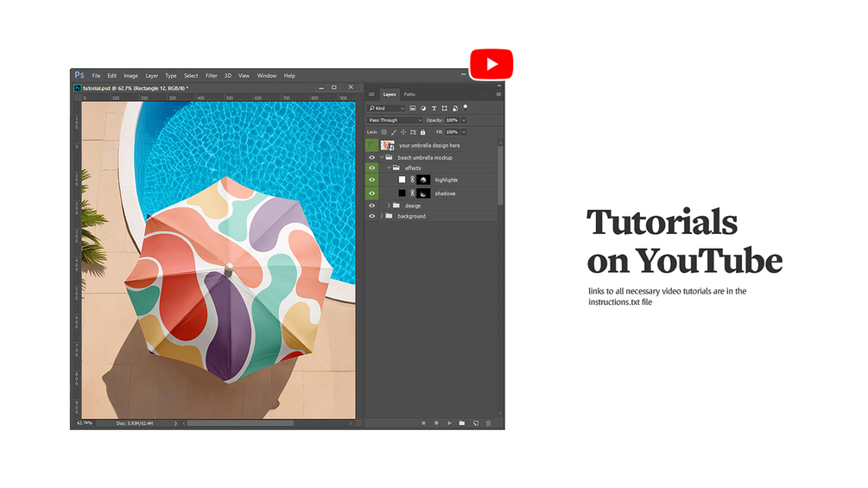The height and width of the screenshot is (488, 868).
Task: Open the Image menu
Action: coord(130,76)
